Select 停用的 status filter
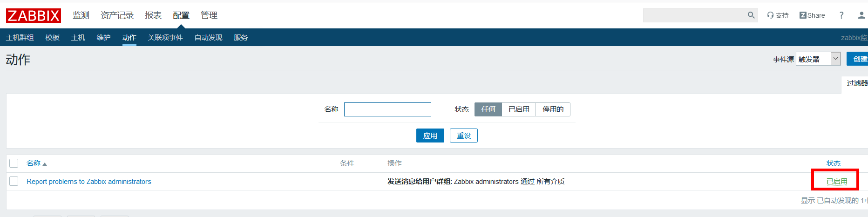868x217 pixels. [553, 109]
